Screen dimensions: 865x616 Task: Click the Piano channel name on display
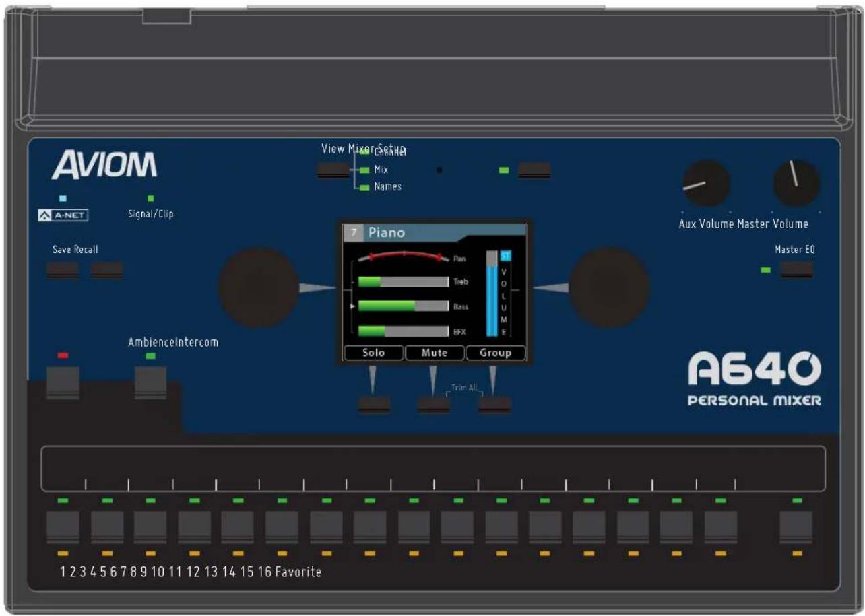click(x=387, y=233)
